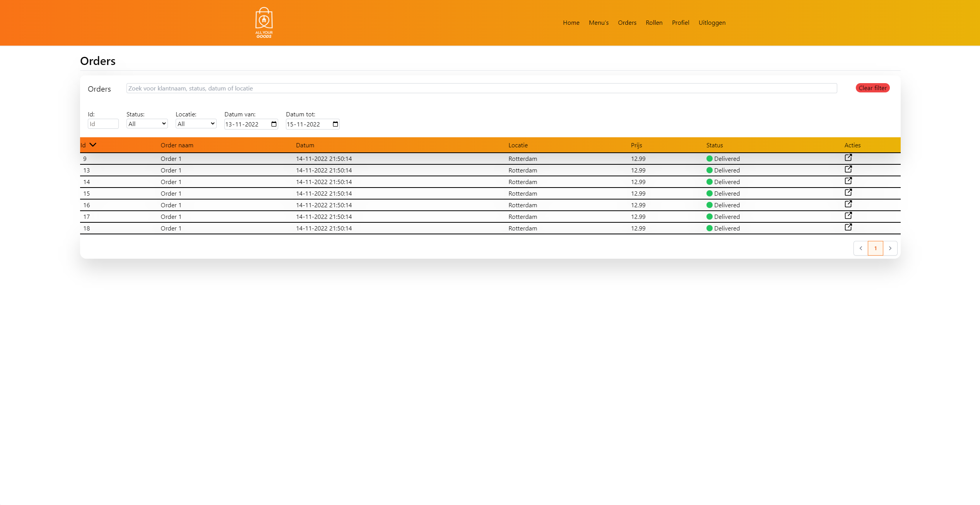Click Uitloggen to log out
The image size is (980, 505).
click(712, 23)
